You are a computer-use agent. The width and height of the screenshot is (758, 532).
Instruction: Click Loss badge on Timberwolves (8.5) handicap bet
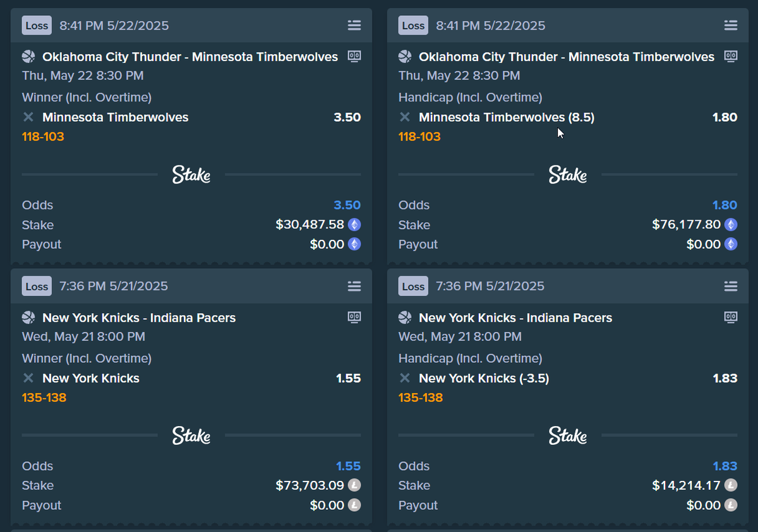tap(413, 25)
